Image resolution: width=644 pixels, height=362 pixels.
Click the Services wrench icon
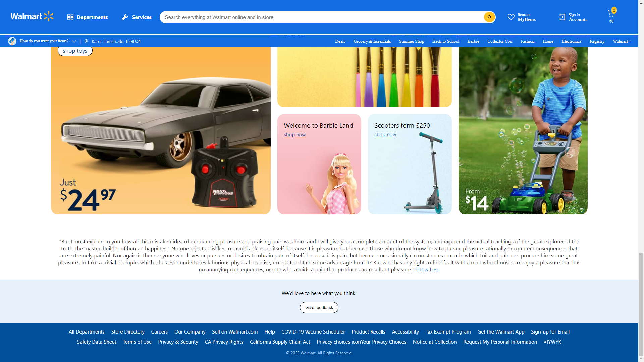coord(125,17)
